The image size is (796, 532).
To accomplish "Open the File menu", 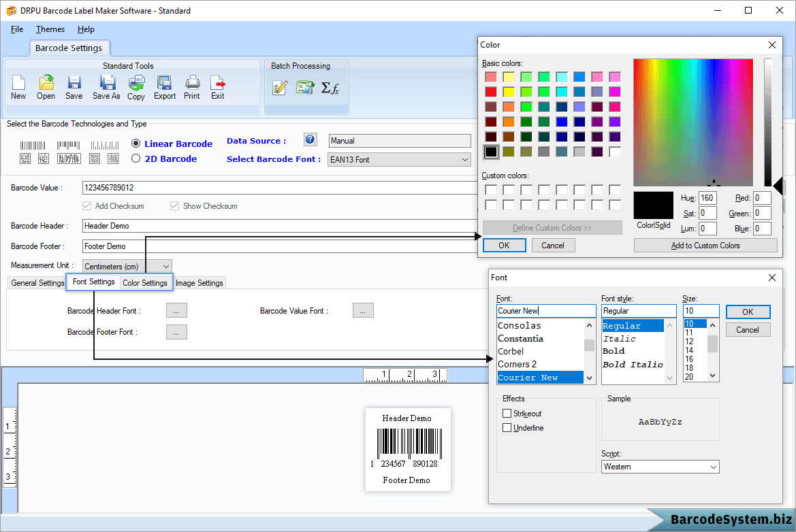I will (17, 29).
